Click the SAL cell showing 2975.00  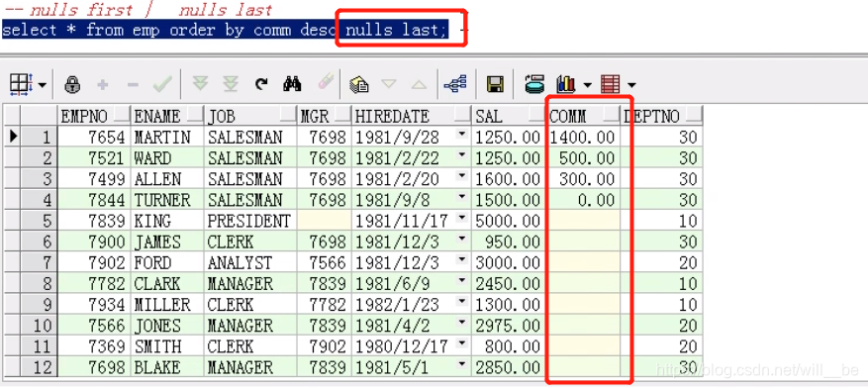point(509,326)
